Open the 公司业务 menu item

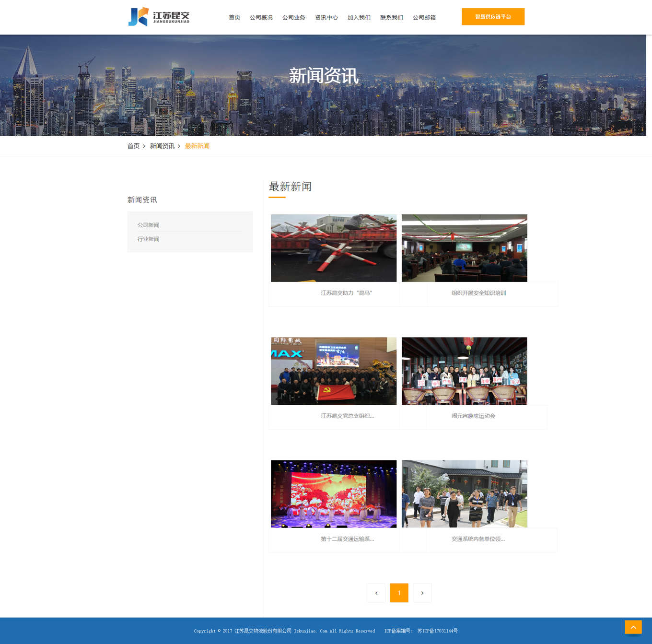click(293, 18)
